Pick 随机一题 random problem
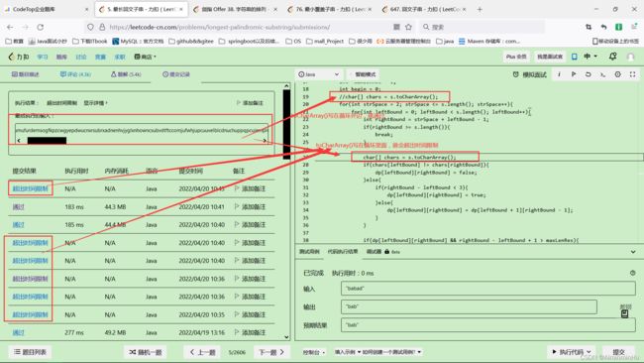 coord(146,352)
